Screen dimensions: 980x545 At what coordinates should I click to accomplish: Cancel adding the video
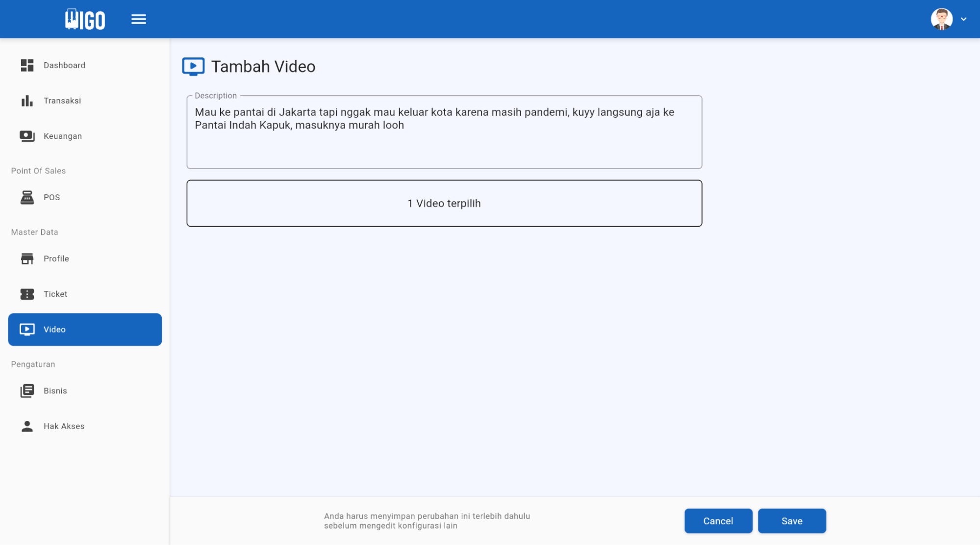(718, 520)
